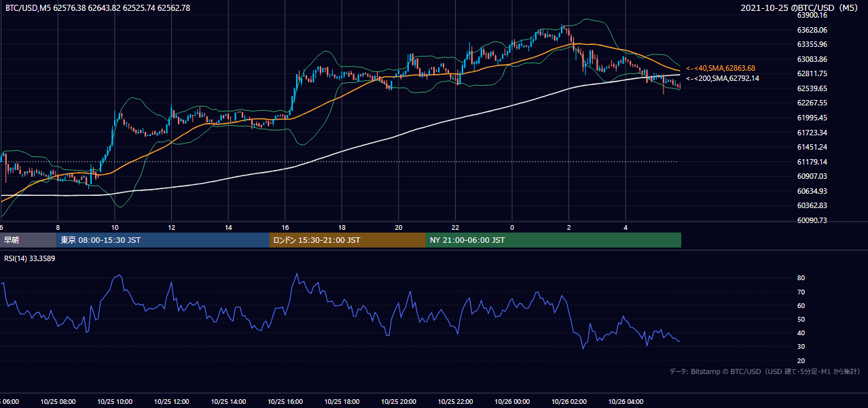Viewport: 868px width, 408px height.
Task: Click RSI axis level 20
Action: click(801, 360)
